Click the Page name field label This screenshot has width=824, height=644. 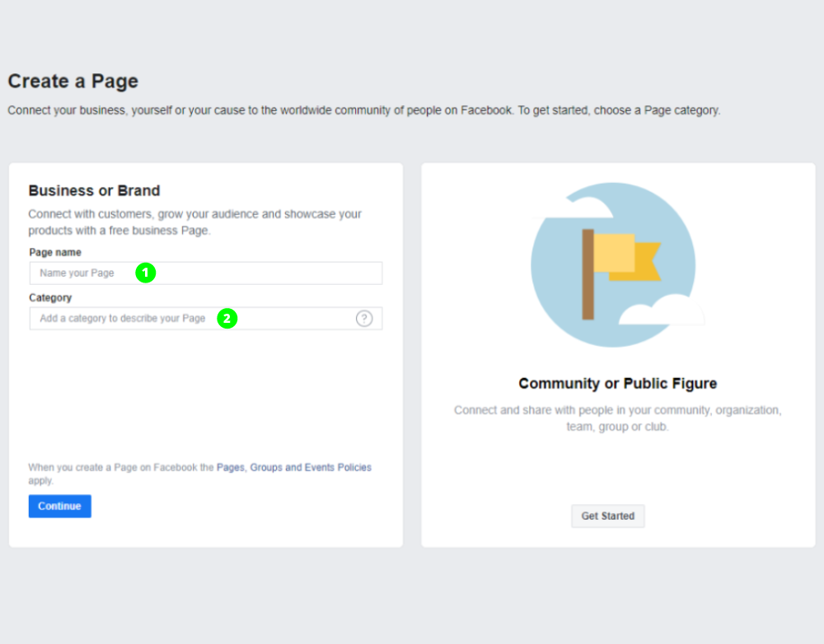point(54,252)
